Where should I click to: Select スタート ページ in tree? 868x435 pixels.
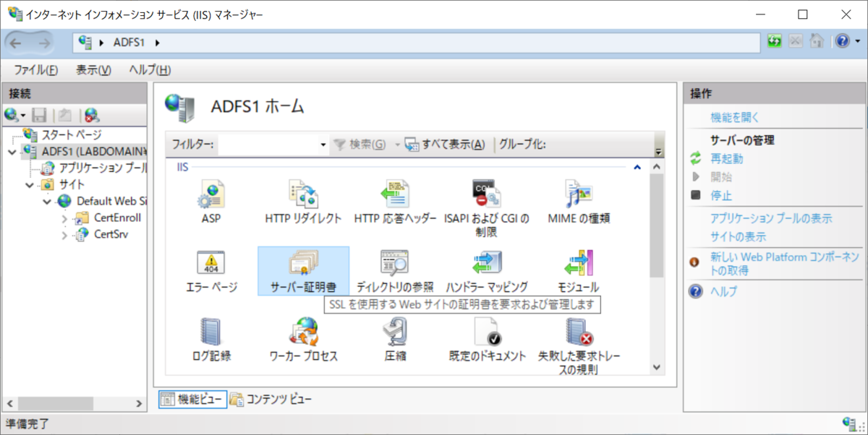tap(71, 135)
